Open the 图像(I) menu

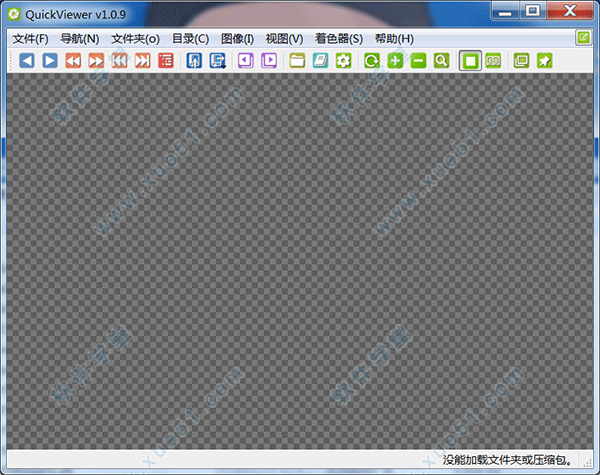coord(237,39)
